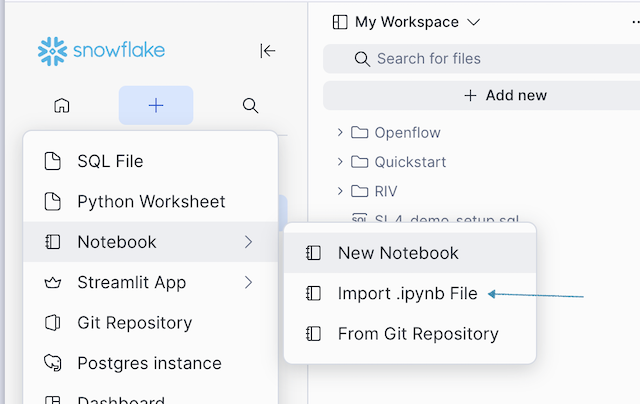Expand the RIV folder
This screenshot has width=640, height=404.
click(341, 191)
